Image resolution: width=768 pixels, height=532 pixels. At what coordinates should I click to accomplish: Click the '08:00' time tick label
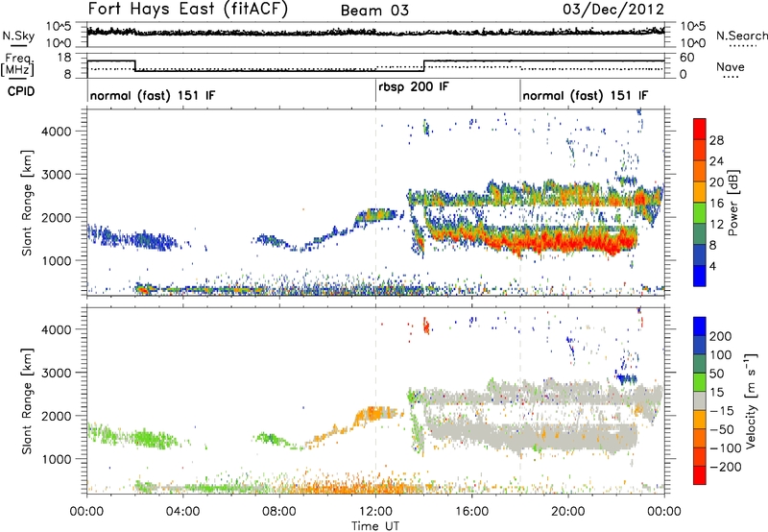point(279,512)
